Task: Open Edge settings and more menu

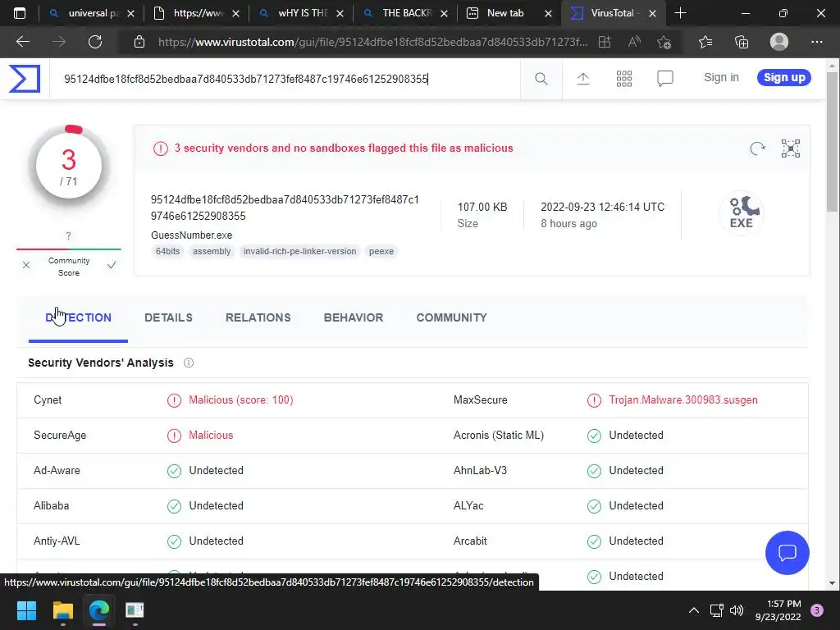Action: [x=816, y=42]
